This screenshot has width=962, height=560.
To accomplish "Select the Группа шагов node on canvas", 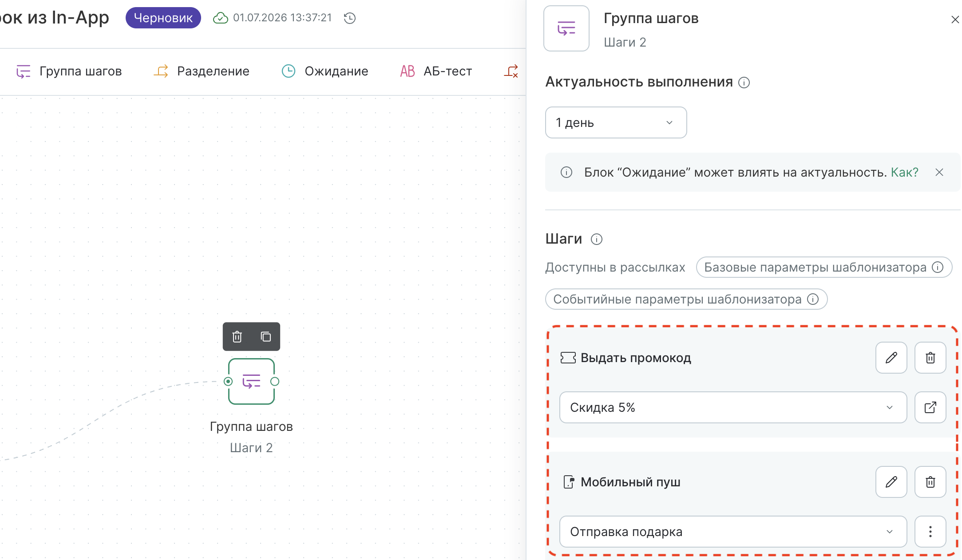I will tap(251, 381).
